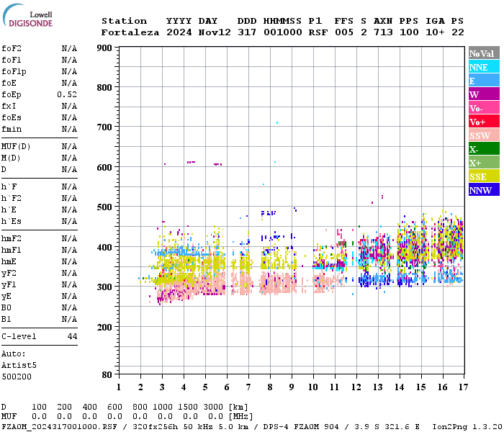Click the yF1 parameter label

[9, 285]
